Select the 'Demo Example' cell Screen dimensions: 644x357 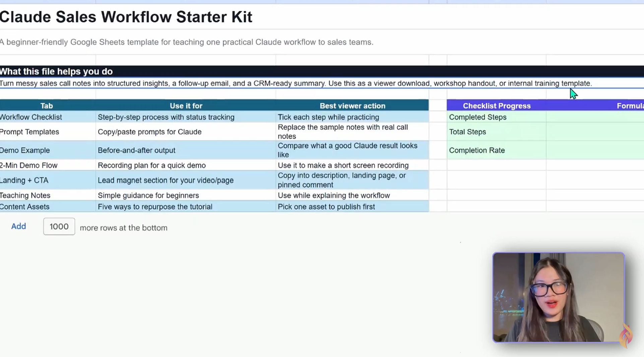[48, 150]
